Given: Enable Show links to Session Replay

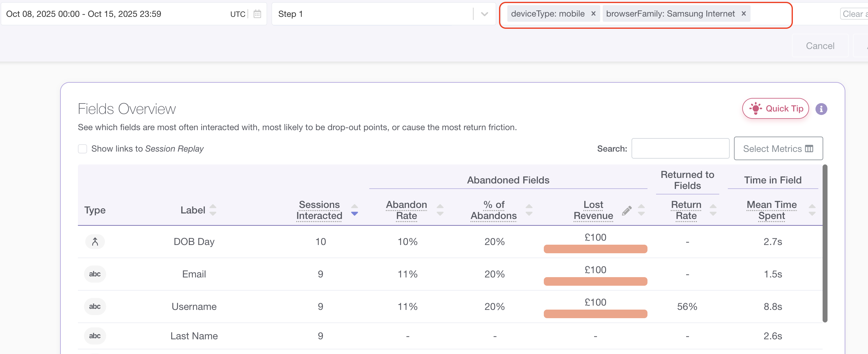Looking at the screenshot, I should (x=83, y=149).
